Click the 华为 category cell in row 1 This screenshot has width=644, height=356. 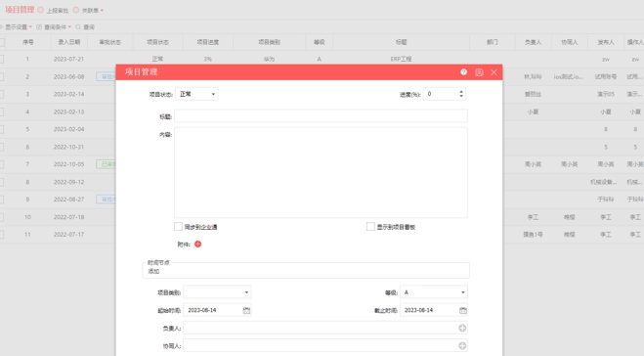(270, 60)
